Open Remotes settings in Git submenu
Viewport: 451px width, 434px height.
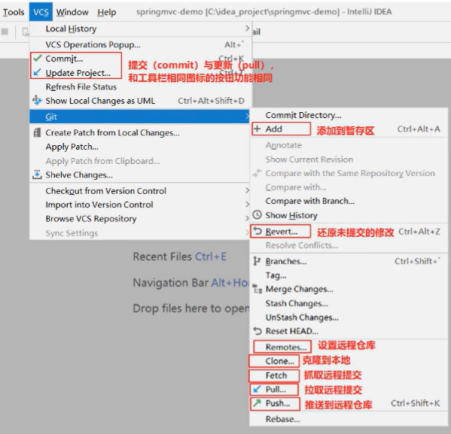point(286,347)
